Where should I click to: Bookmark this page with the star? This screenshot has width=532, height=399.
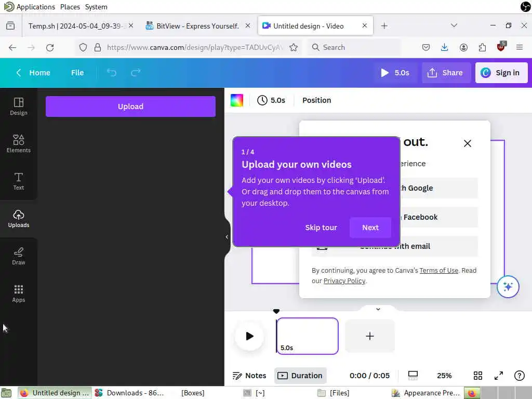click(x=294, y=47)
